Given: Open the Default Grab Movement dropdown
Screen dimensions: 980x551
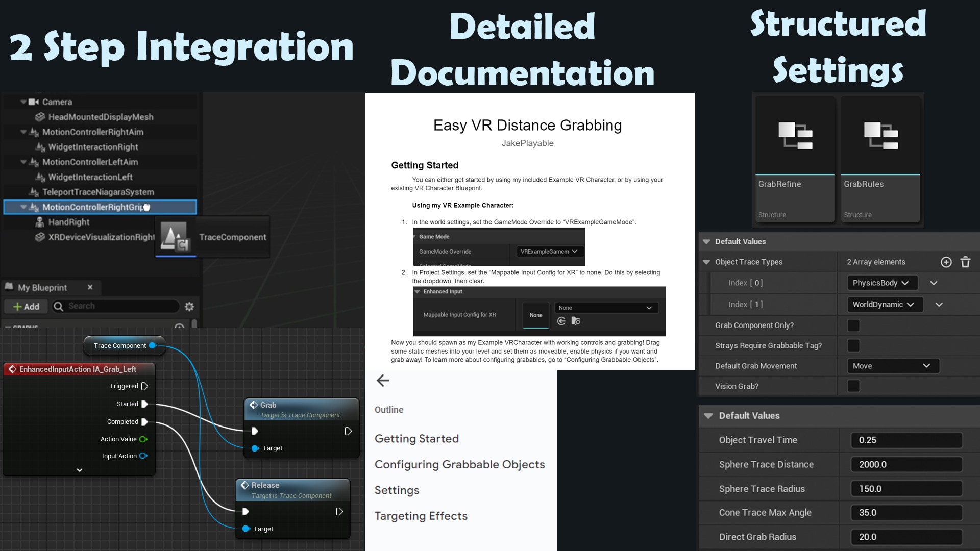Looking at the screenshot, I should click(893, 366).
